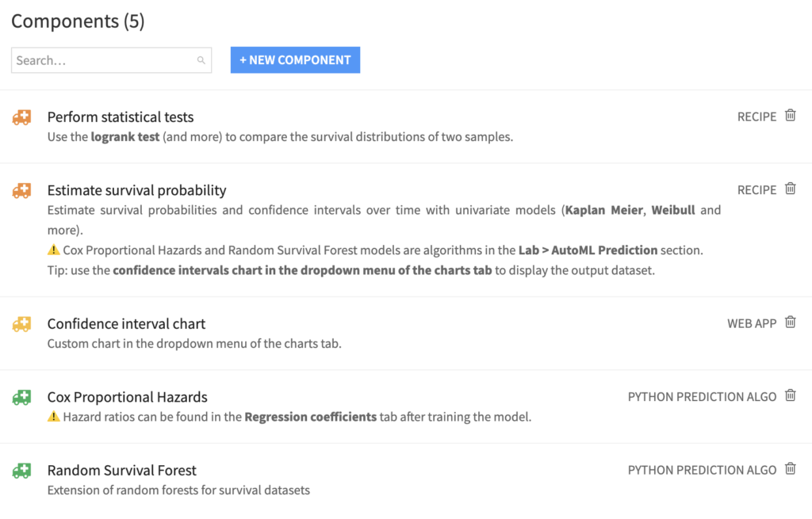This screenshot has width=812, height=519.
Task: Click the WEB APP label for Confidence interval chart
Action: pyautogui.click(x=752, y=322)
